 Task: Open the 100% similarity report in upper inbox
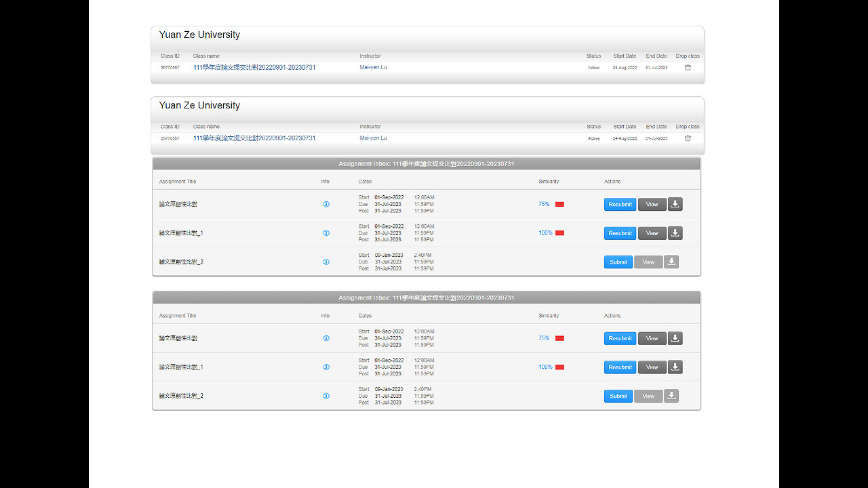[546, 233]
